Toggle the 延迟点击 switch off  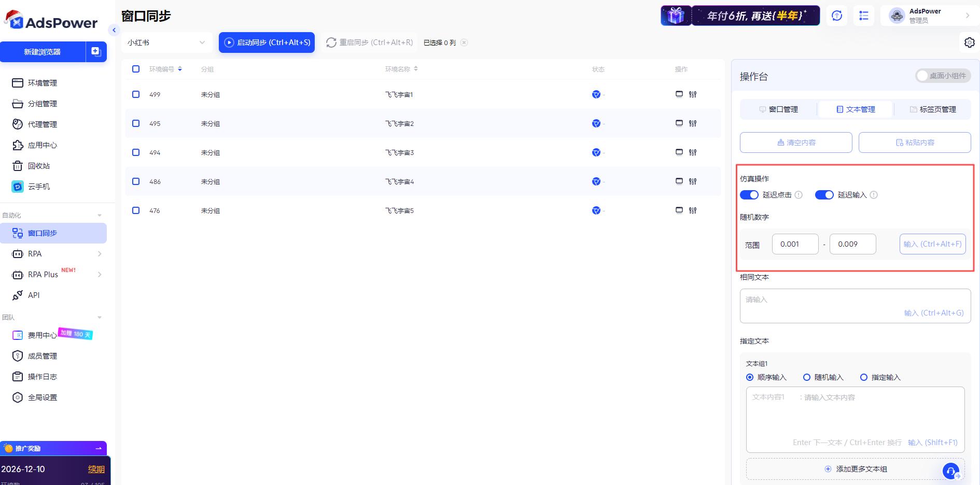pyautogui.click(x=749, y=195)
